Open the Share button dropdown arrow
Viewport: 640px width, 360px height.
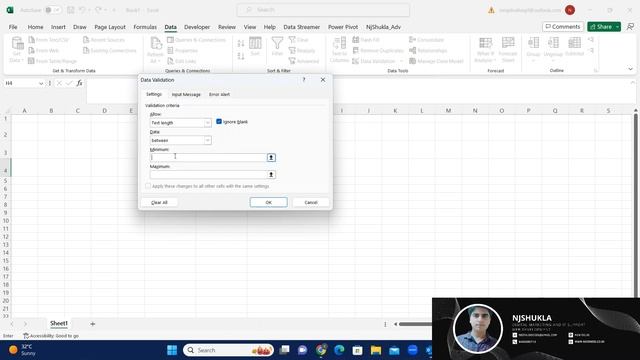pyautogui.click(x=618, y=27)
